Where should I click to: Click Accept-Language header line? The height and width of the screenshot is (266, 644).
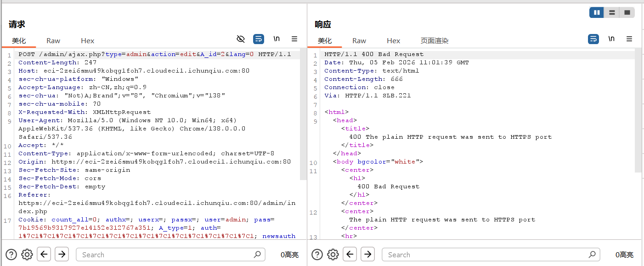82,87
